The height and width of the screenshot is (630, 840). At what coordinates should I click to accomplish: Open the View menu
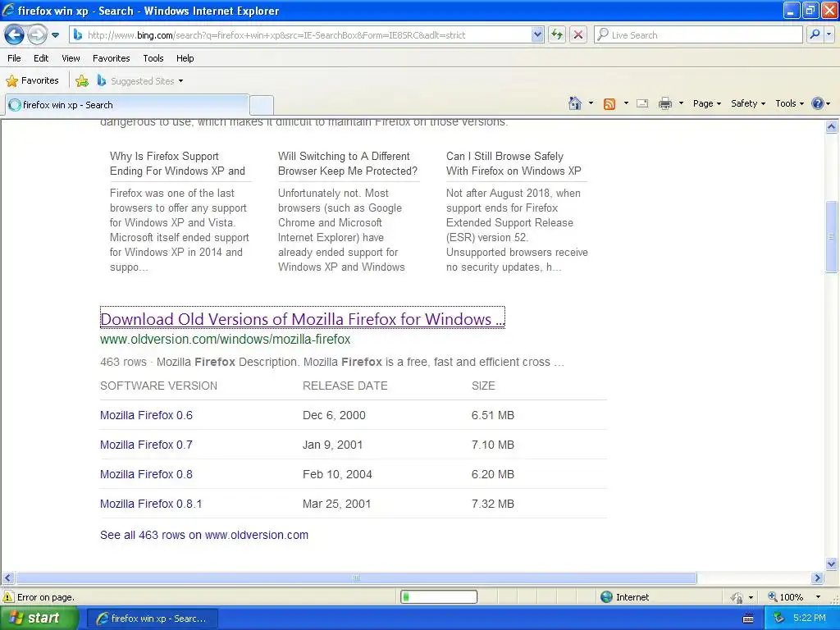pos(71,58)
